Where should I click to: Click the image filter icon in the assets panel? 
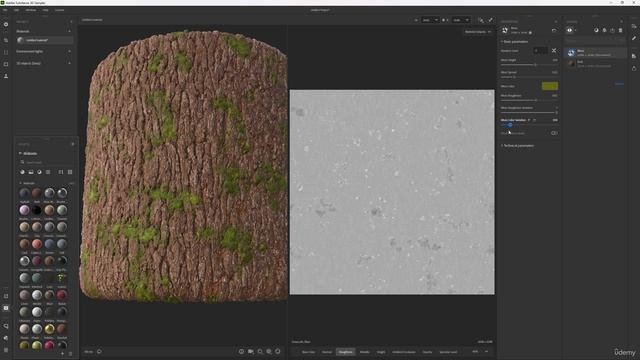(31, 172)
